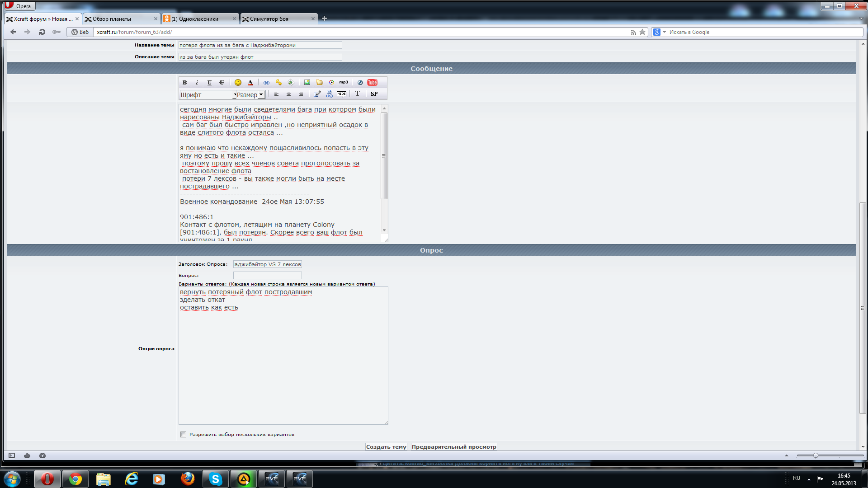Open the smiley emoticon picker
Viewport: 868px width, 488px height.
[x=238, y=83]
